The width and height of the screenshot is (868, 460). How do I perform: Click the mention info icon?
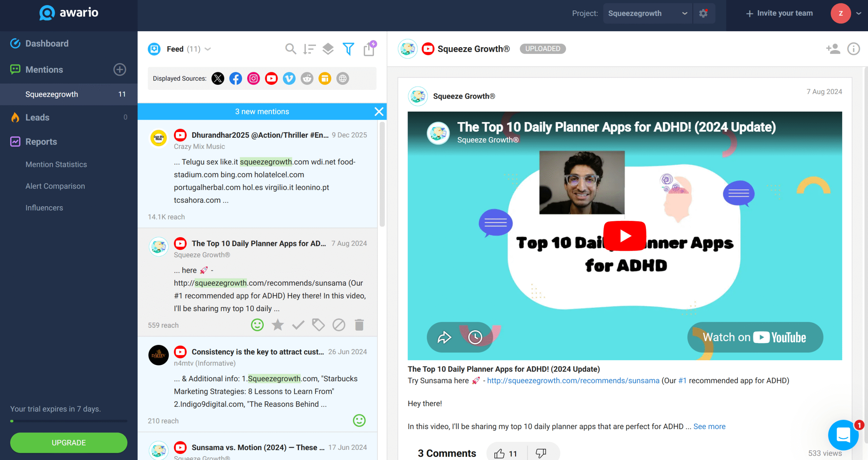(x=854, y=49)
